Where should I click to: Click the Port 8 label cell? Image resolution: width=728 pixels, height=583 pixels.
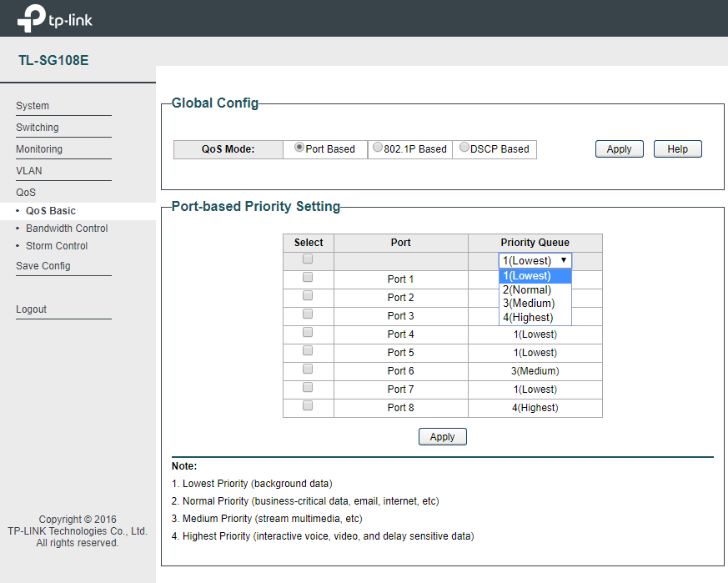click(400, 408)
